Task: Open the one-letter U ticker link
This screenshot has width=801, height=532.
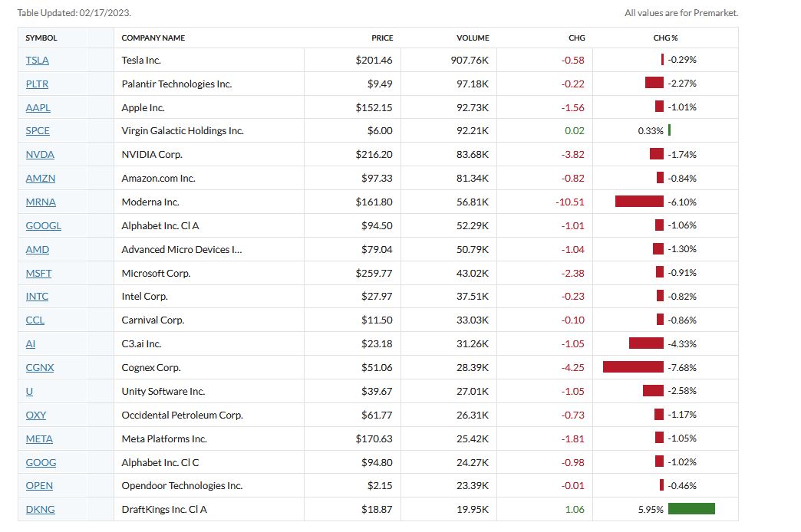Action: pos(29,392)
